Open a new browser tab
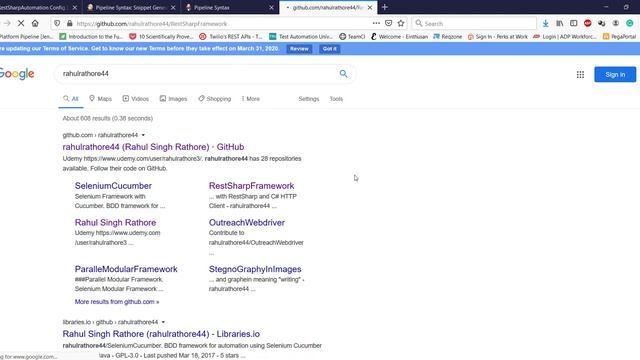This screenshot has width=640, height=360. [384, 7]
